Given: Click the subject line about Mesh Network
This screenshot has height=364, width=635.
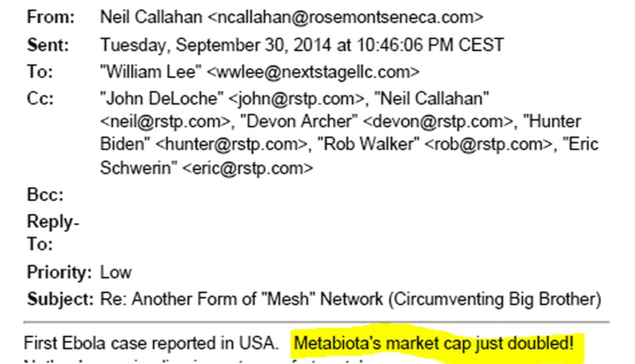Looking at the screenshot, I should coord(351,299).
